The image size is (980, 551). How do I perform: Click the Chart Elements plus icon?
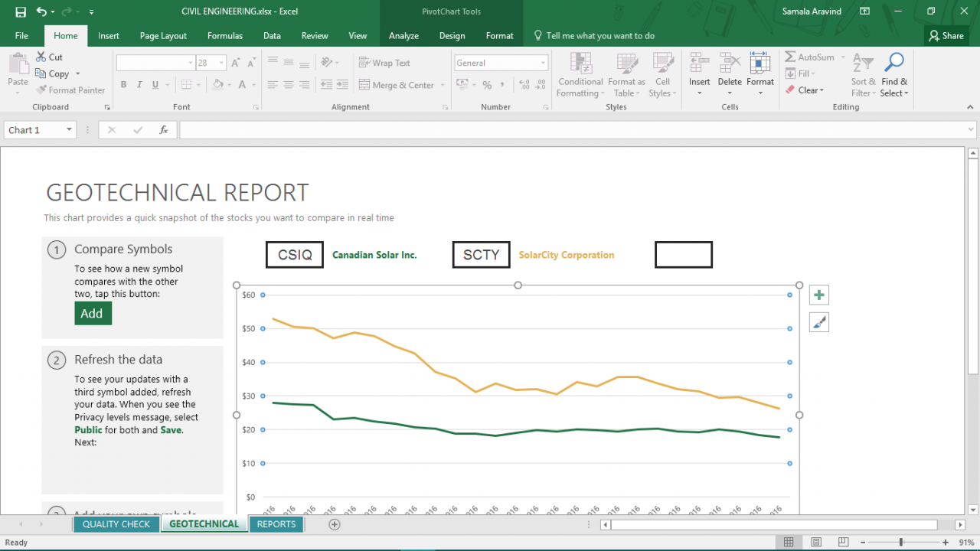pos(819,295)
